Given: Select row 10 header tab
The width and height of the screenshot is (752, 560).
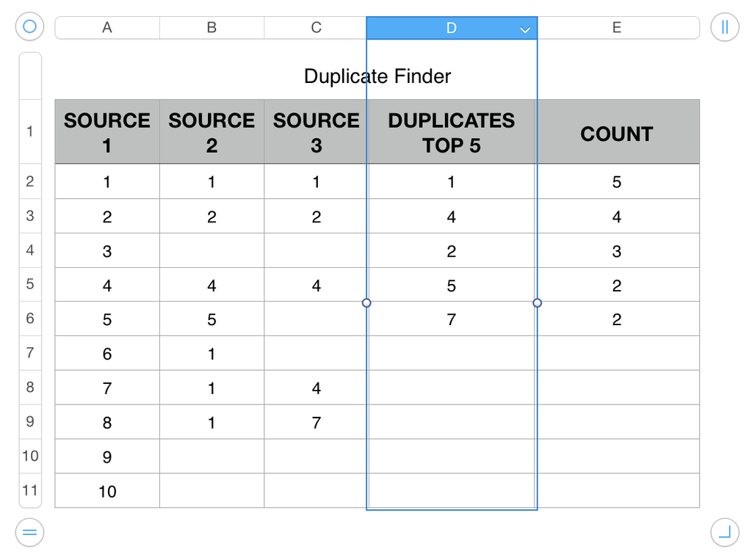Looking at the screenshot, I should [30, 456].
